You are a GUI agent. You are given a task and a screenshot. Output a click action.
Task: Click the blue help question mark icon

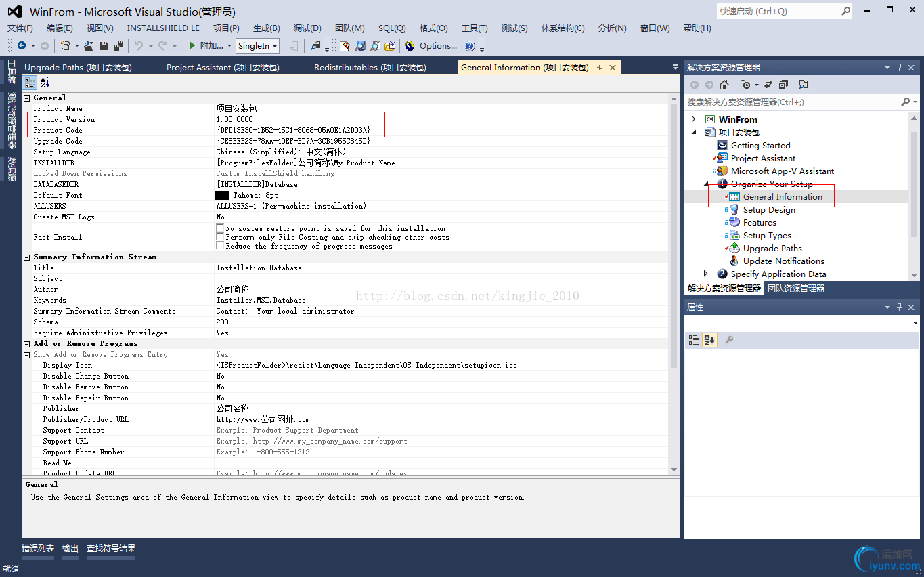tap(470, 46)
